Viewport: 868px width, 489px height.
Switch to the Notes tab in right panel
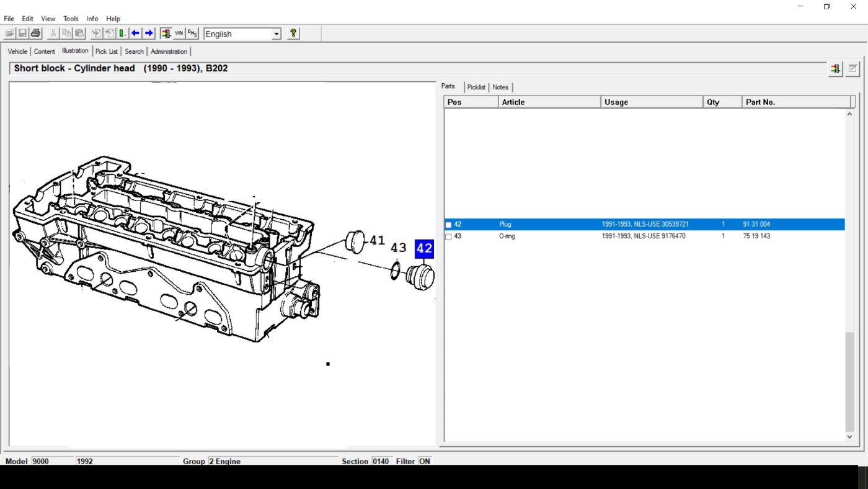tap(500, 87)
